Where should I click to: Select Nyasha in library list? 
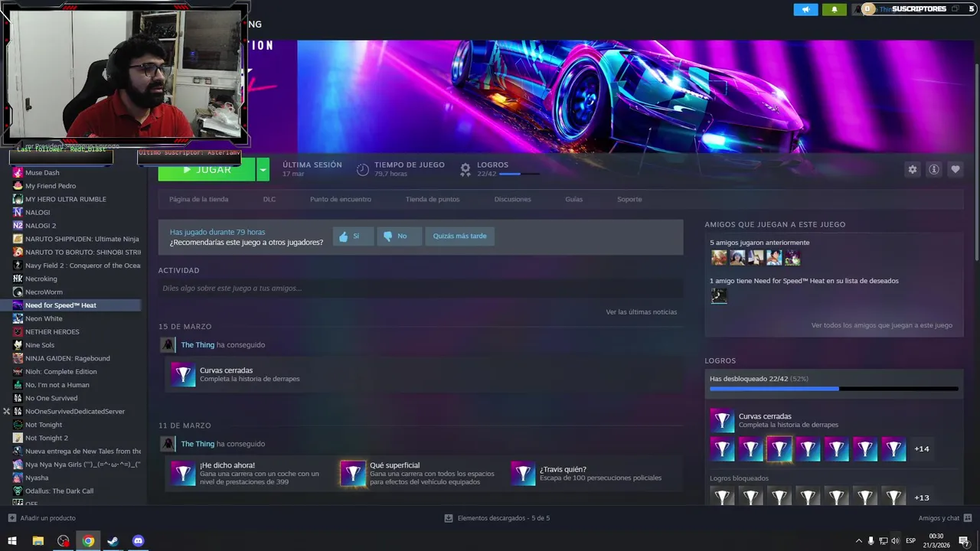[37, 478]
